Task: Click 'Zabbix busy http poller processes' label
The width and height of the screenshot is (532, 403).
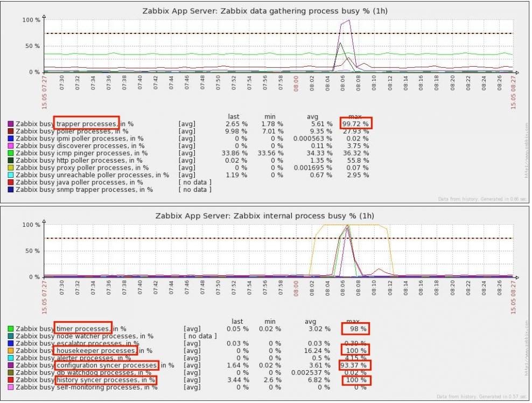Action: [x=79, y=161]
